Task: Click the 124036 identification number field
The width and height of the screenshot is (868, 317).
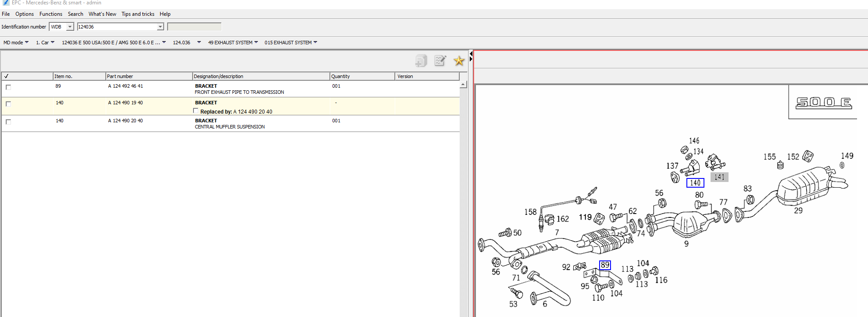Action: [117, 27]
